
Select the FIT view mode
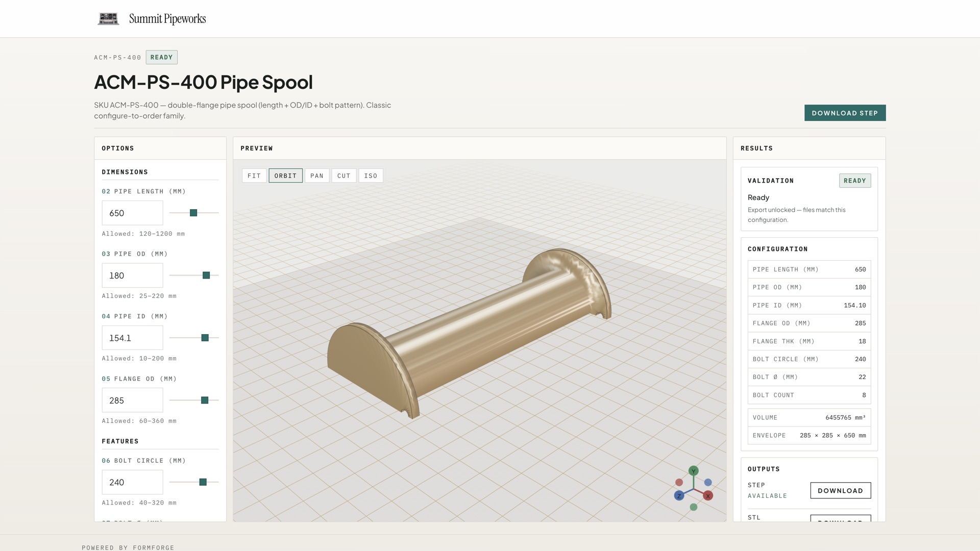pos(254,176)
